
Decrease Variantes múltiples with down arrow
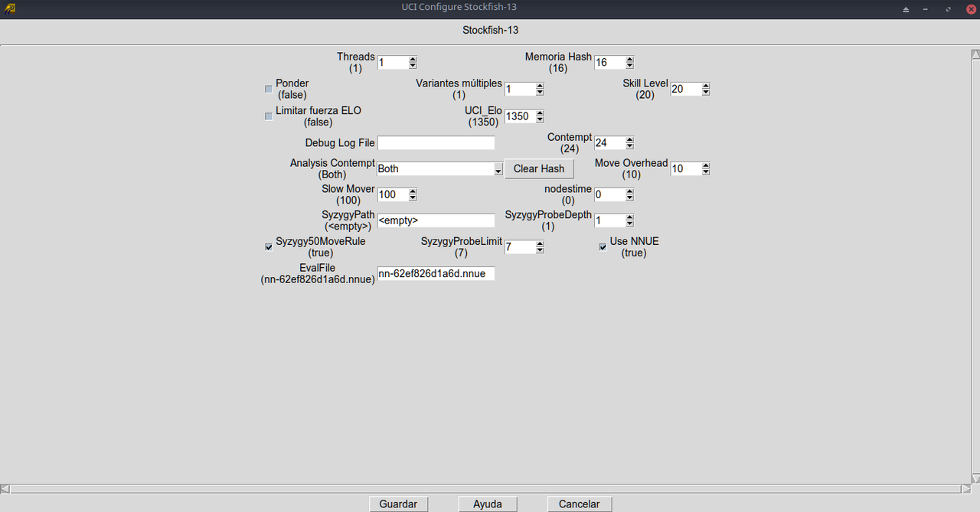click(x=540, y=93)
